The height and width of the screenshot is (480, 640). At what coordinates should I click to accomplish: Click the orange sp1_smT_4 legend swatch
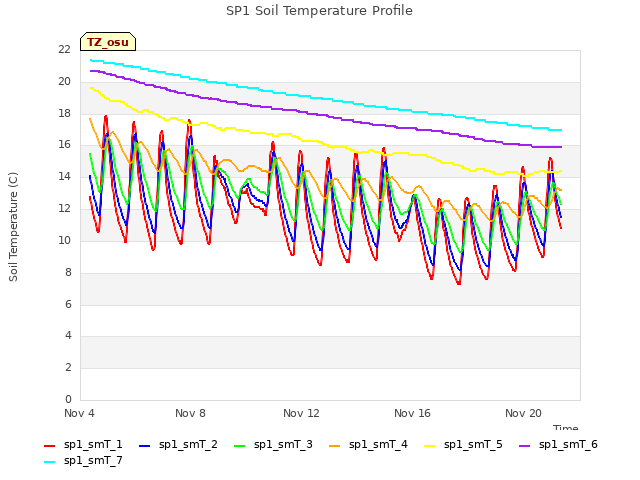[x=334, y=446]
